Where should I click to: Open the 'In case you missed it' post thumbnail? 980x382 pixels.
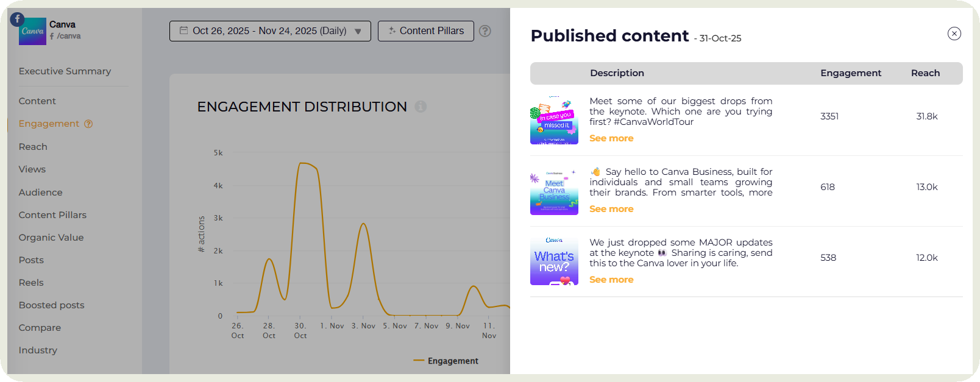click(554, 120)
